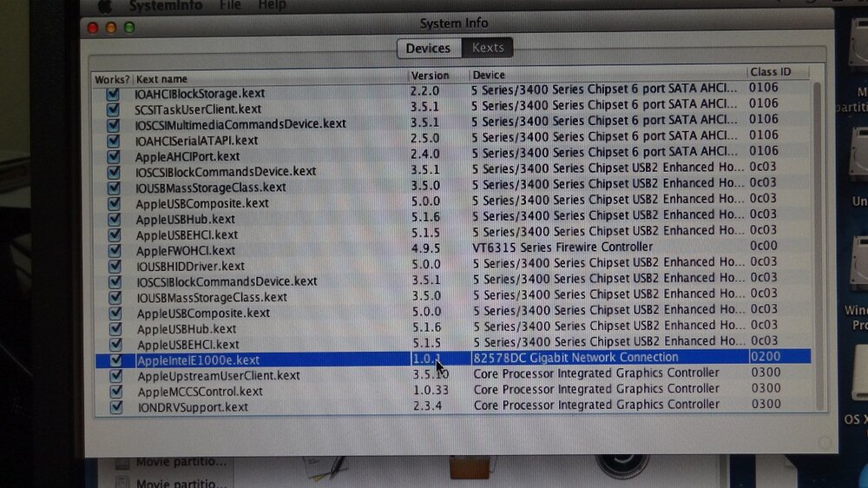Toggle the IOAHCIBlockStorage.kext checkbox

pos(113,93)
